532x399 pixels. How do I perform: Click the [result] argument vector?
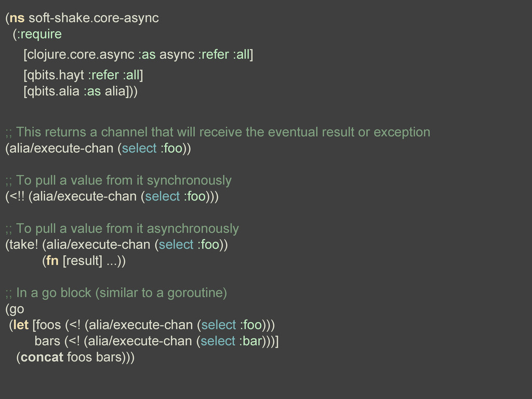tap(83, 261)
